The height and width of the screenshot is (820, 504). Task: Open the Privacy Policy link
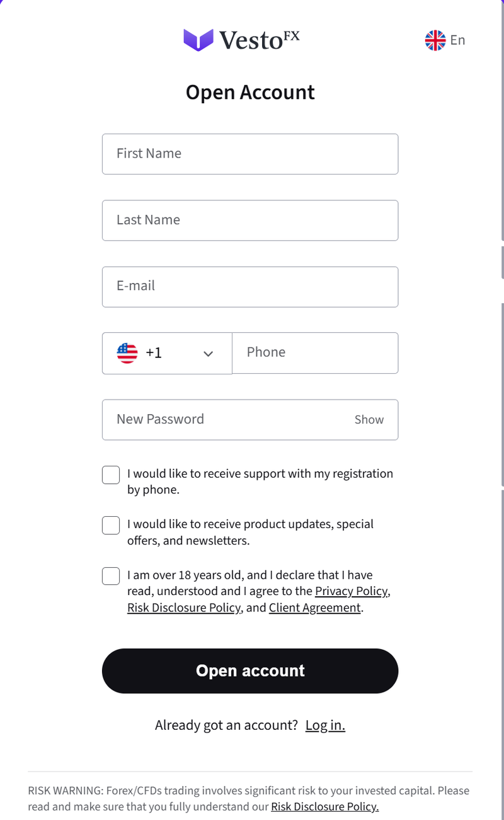pos(352,591)
